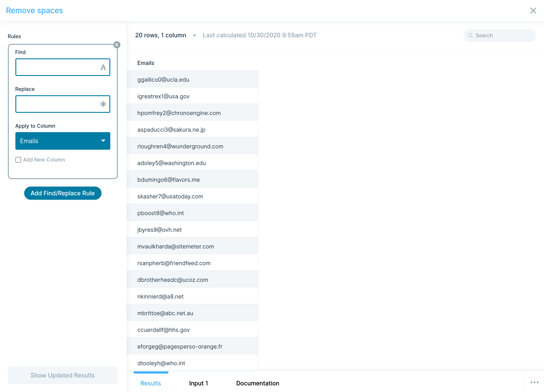Viewport: 544px width, 392px height.
Task: Switch to the Results tab
Action: click(151, 383)
